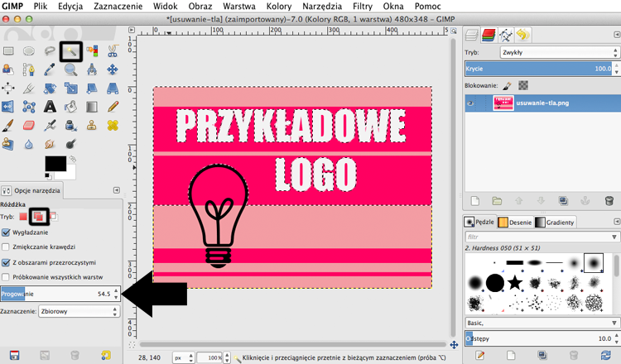The height and width of the screenshot is (364, 621).
Task: Select the Move tool
Action: (x=113, y=69)
